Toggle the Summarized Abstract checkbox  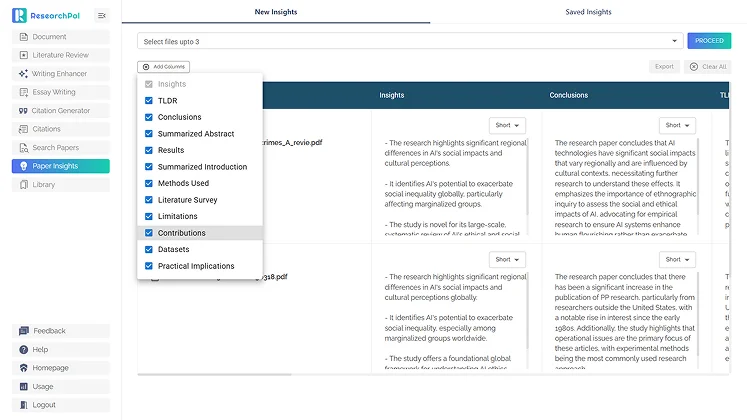point(149,134)
